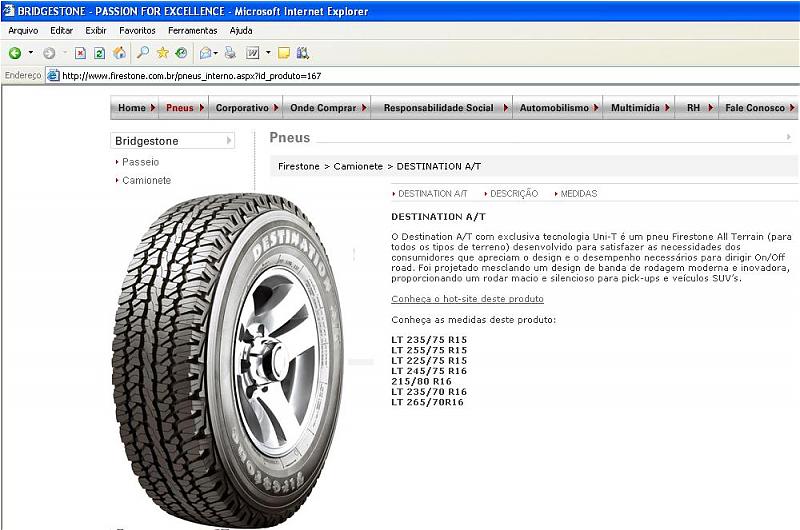This screenshot has height=530, width=800.
Task: Open the Back history dropdown arrow
Action: (x=31, y=53)
